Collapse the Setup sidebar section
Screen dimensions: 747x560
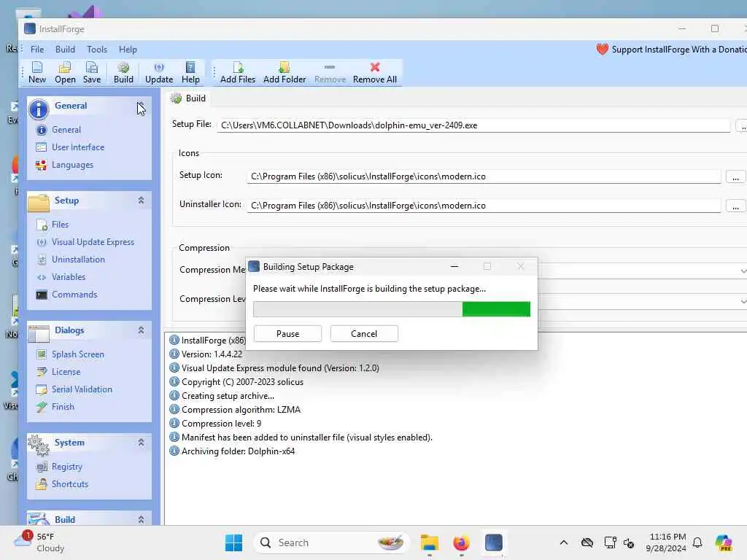141,201
